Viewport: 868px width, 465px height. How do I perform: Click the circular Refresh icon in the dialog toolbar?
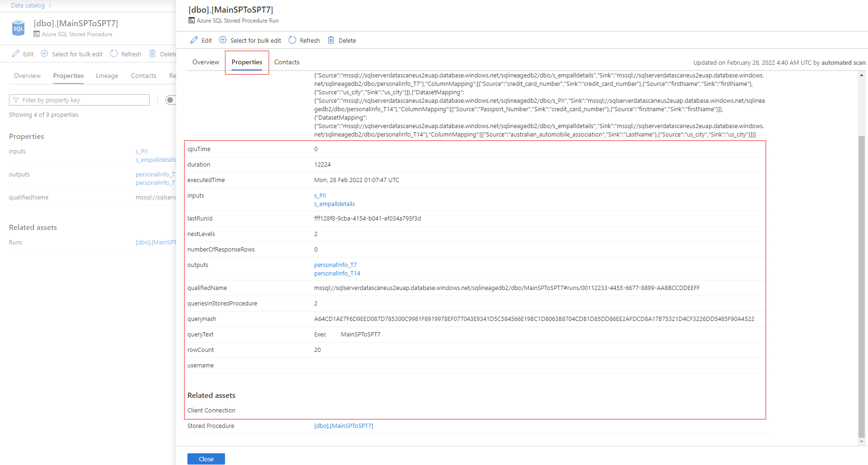tap(292, 40)
